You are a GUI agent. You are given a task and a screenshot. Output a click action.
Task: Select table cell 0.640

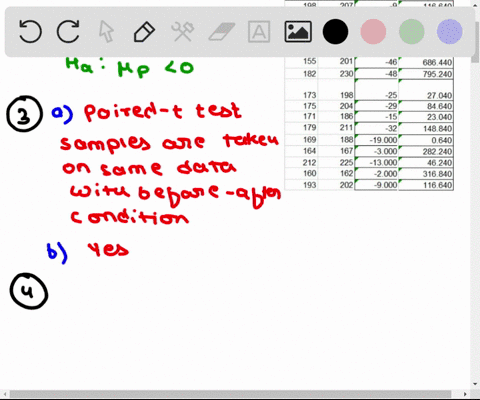(426, 140)
